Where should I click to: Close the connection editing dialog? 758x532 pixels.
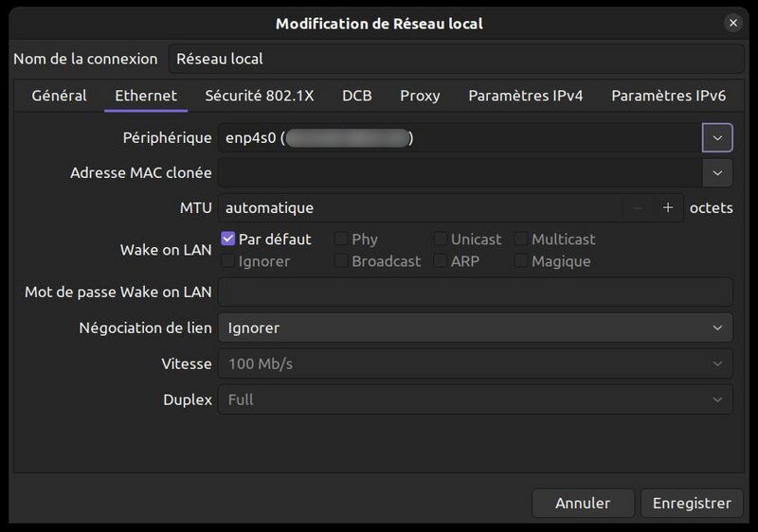732,23
